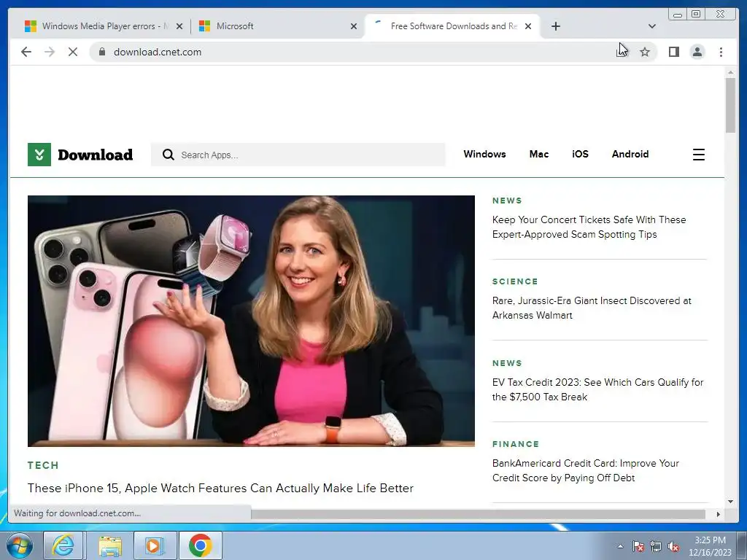
Task: Stop loading the page with the X button
Action: tap(73, 52)
